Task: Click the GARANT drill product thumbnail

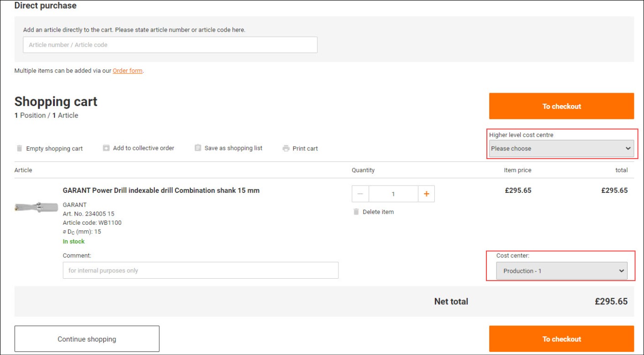Action: click(x=36, y=207)
